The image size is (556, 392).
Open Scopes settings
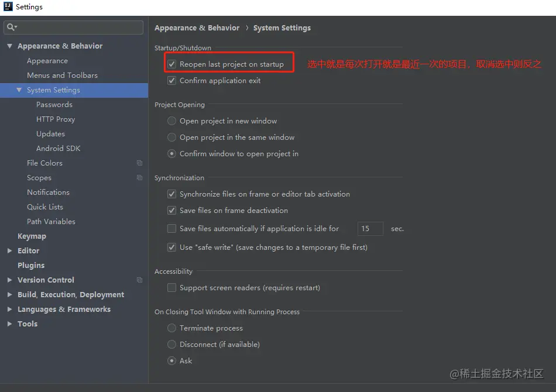[x=39, y=177]
